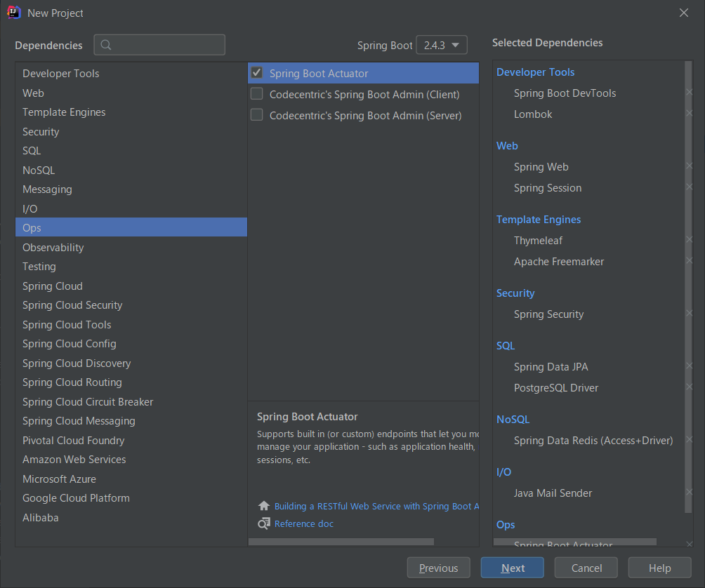Close the New Project dialog
This screenshot has height=588, width=705.
pos(683,13)
